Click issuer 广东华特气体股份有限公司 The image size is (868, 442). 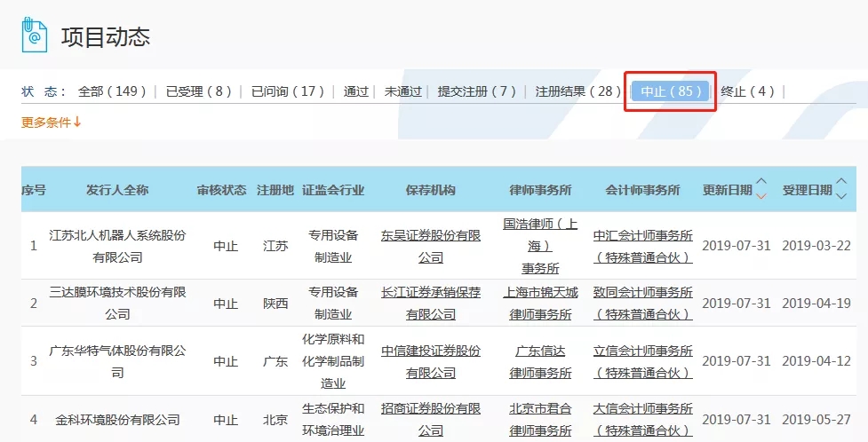point(117,362)
